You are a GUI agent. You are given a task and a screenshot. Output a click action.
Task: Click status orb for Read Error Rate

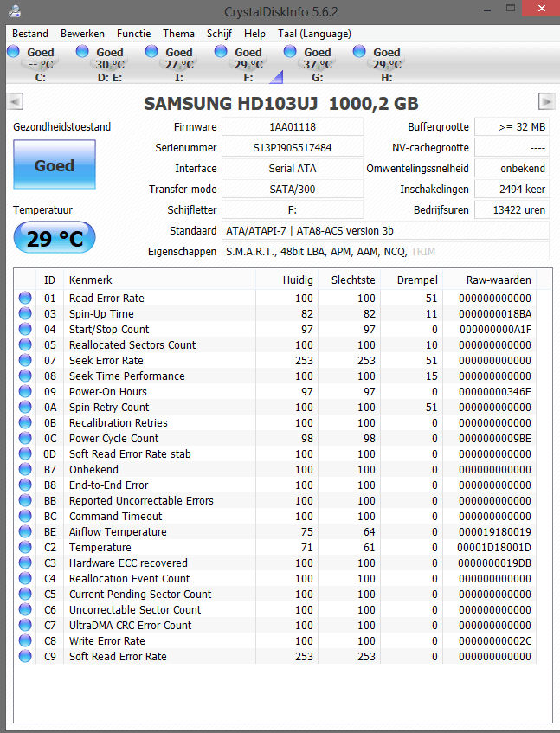(25, 298)
